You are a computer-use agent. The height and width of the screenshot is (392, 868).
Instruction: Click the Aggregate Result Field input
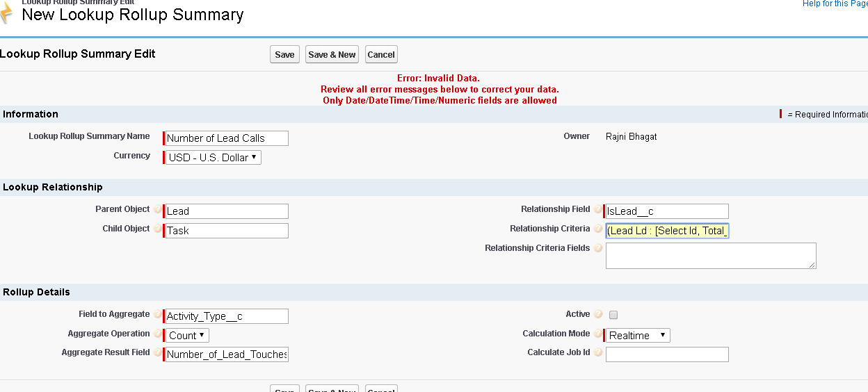click(227, 354)
